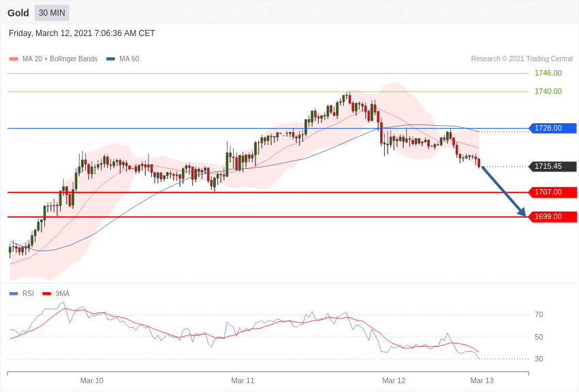Screen dimensions: 579x392
Task: Click the RSI 30 axis label
Action: 539,359
